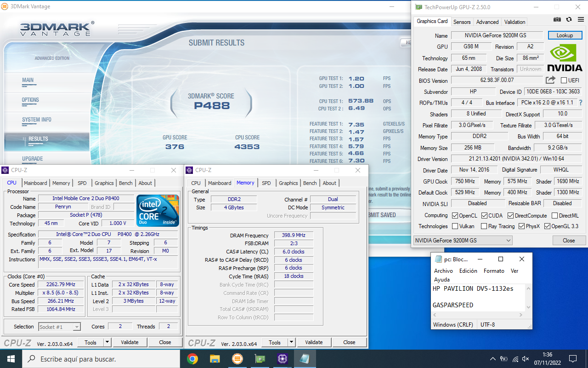Click Close in CPU-Z showing Memory tab
The width and height of the screenshot is (588, 368).
[349, 342]
